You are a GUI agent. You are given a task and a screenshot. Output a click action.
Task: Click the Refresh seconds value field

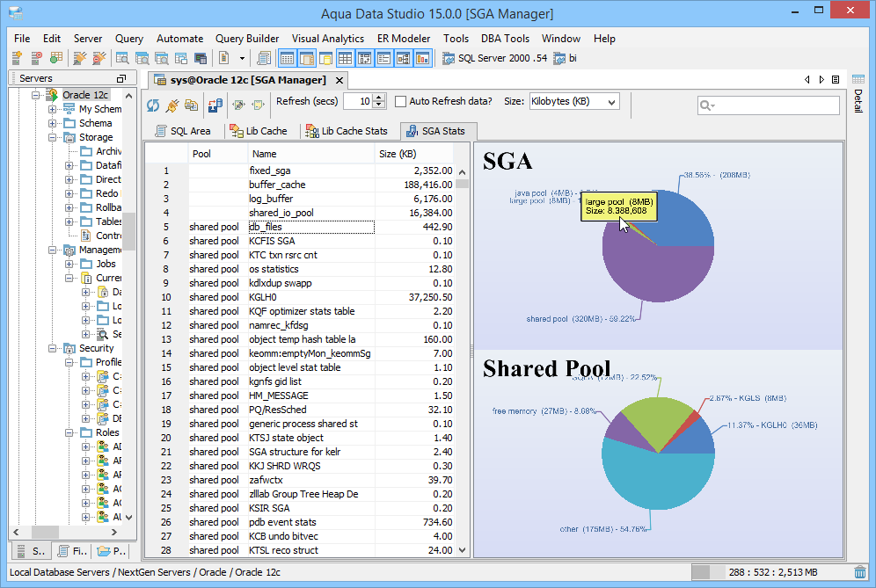[358, 101]
